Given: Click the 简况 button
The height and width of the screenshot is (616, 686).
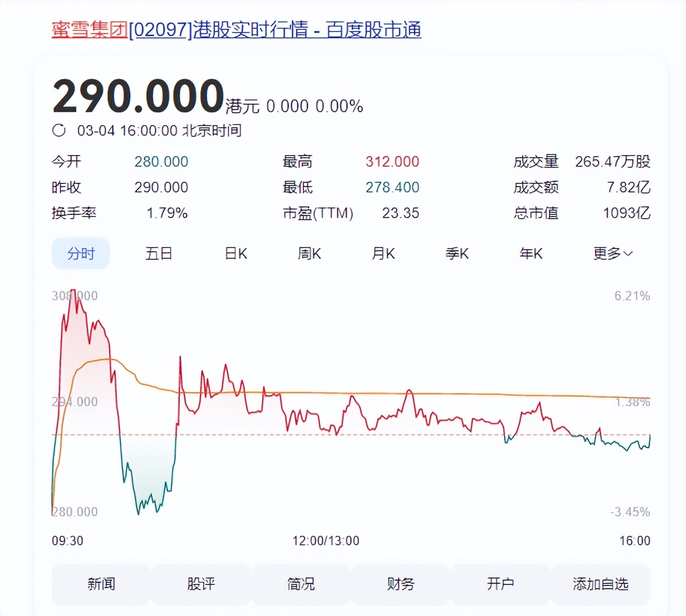Looking at the screenshot, I should 301,584.
